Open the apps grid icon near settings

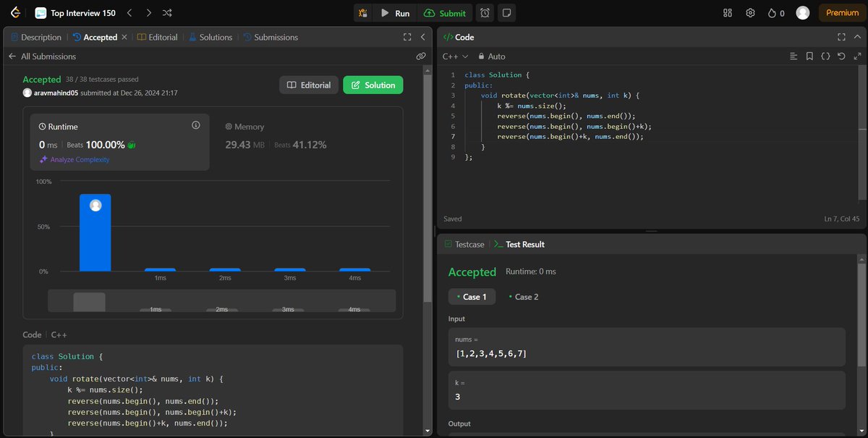(x=728, y=12)
